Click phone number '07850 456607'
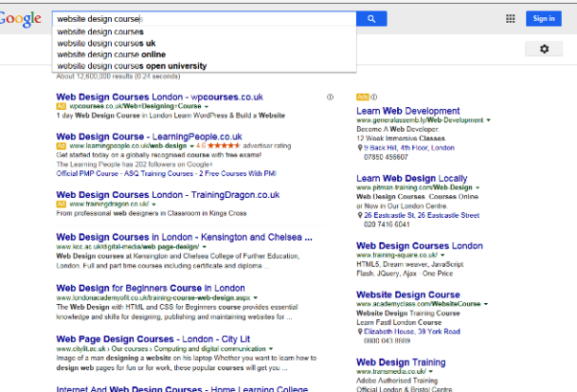This screenshot has height=392, width=577. pyautogui.click(x=386, y=157)
